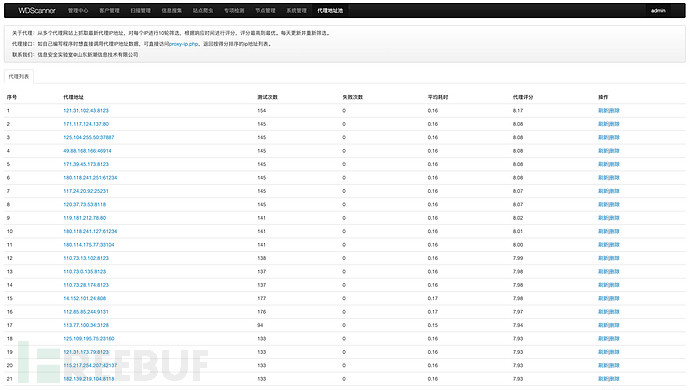This screenshot has width=690, height=390.
Task: Open proxy 125.109.195.75:23160
Action: (89, 339)
